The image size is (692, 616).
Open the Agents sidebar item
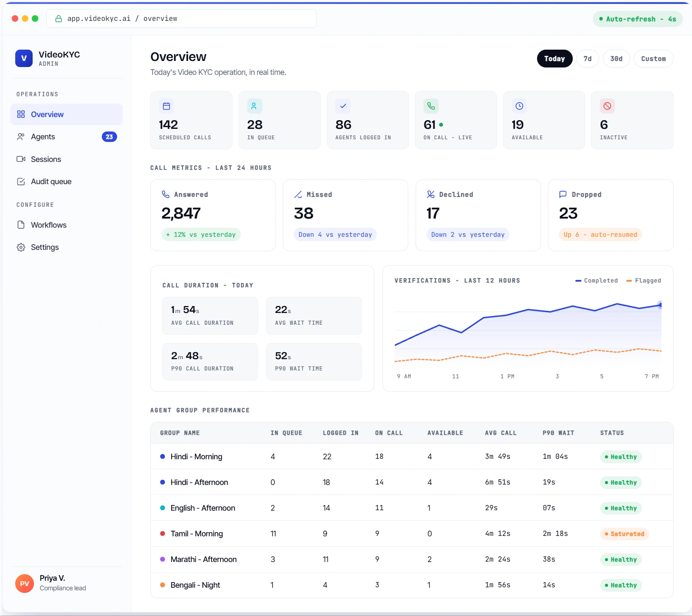pos(67,137)
